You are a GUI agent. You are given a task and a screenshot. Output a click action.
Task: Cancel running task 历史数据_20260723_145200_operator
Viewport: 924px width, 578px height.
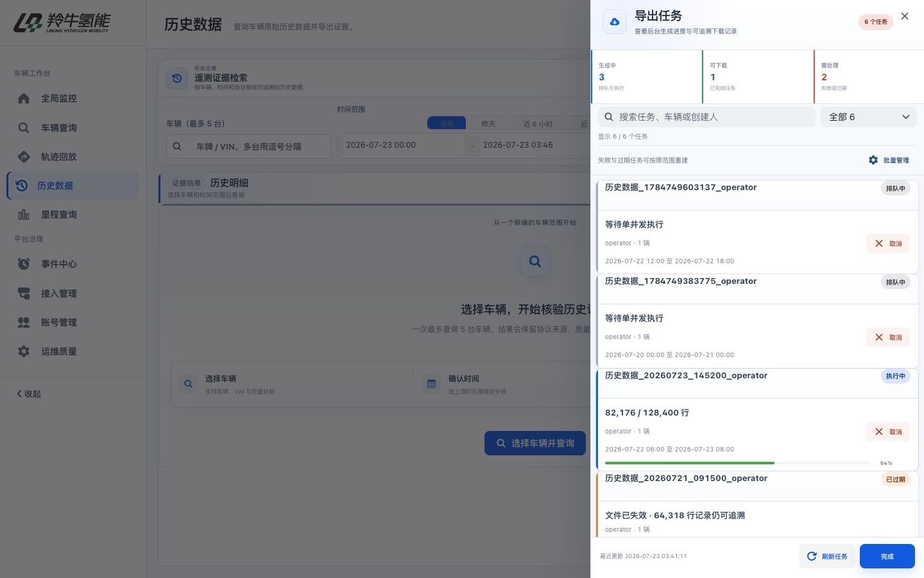(x=888, y=432)
